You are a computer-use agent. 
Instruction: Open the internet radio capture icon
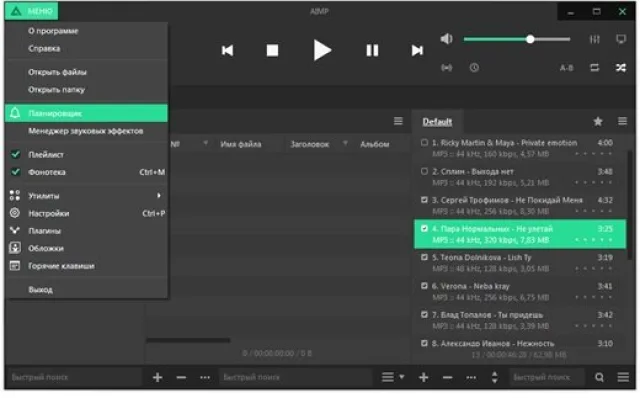pos(447,68)
